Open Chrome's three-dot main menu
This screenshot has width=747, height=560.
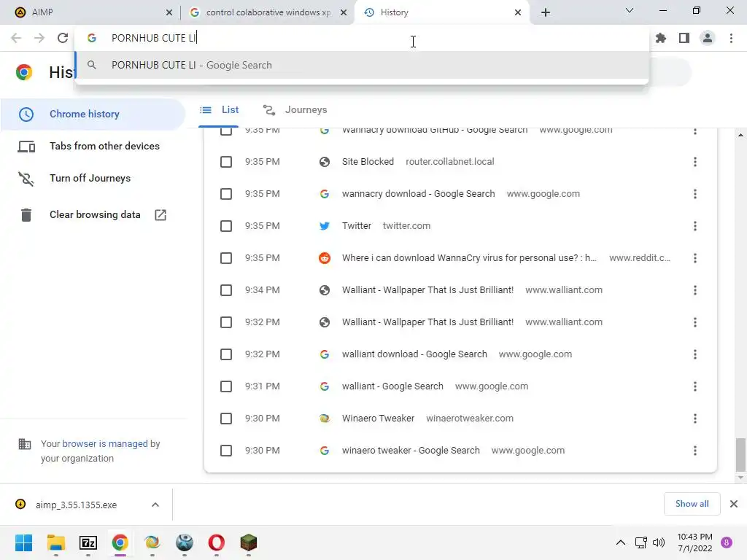731,38
